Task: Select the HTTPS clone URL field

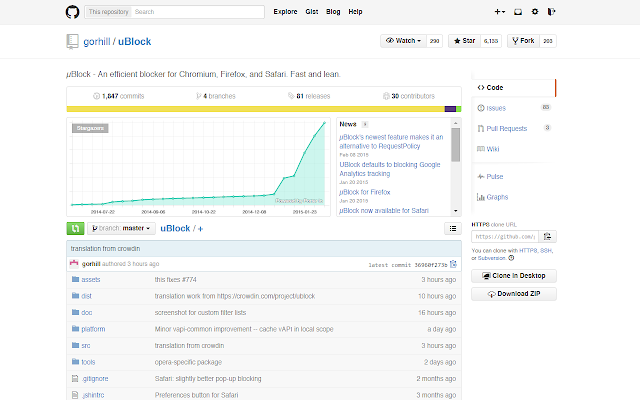Action: point(505,237)
